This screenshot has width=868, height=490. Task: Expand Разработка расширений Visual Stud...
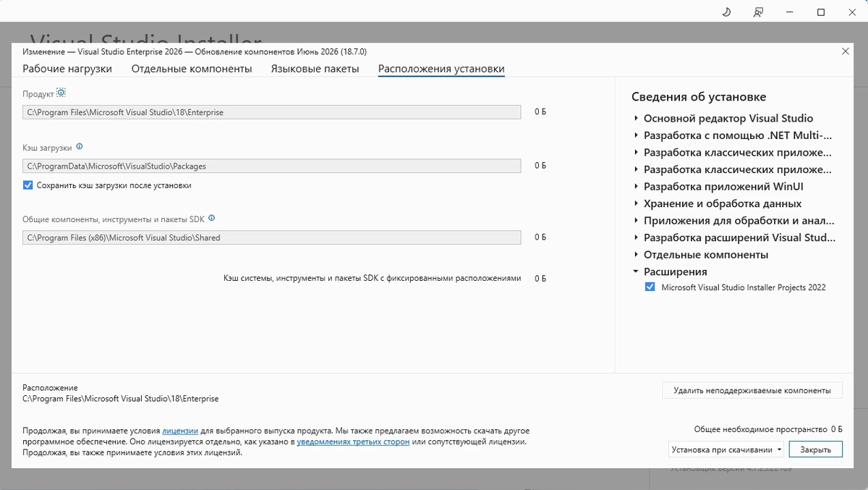tap(636, 238)
